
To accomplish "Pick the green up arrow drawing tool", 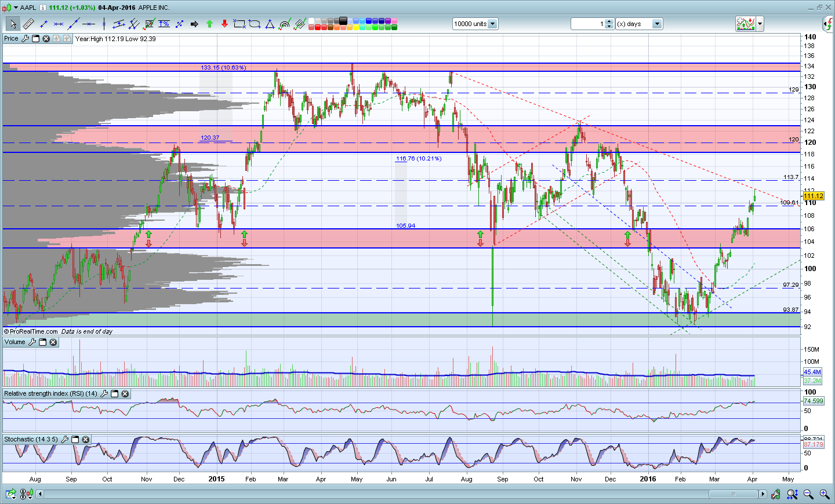I will pyautogui.click(x=209, y=24).
